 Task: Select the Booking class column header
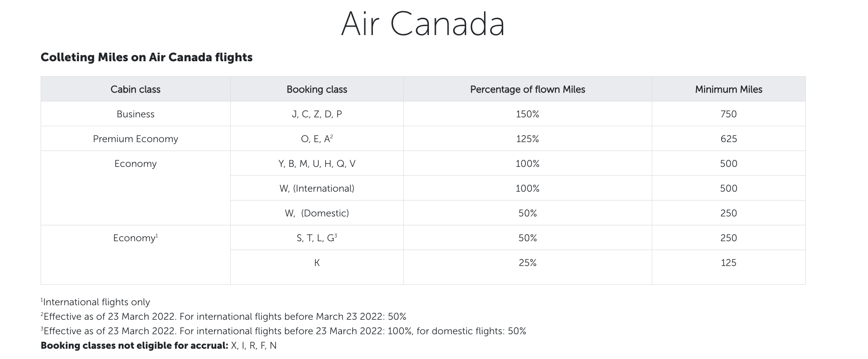click(317, 89)
